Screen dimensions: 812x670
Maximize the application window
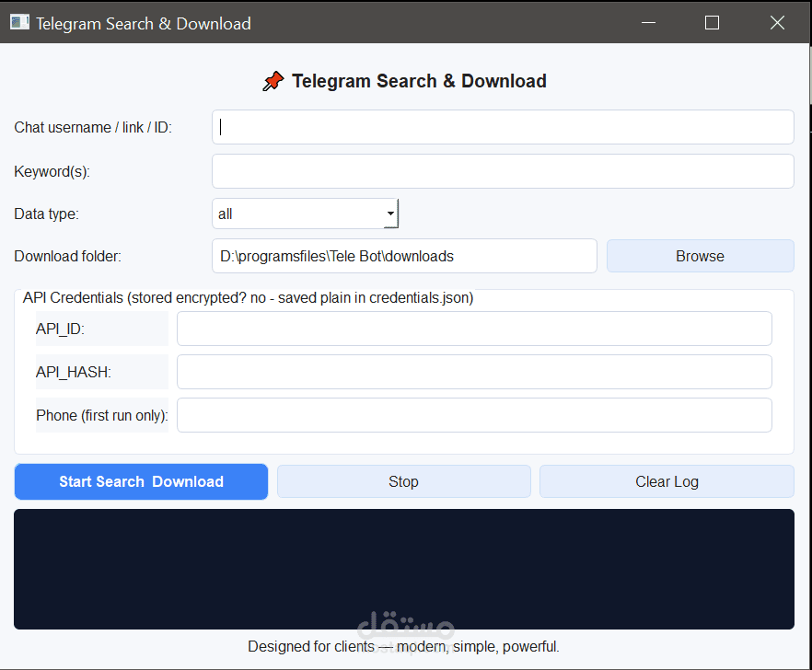click(x=712, y=22)
